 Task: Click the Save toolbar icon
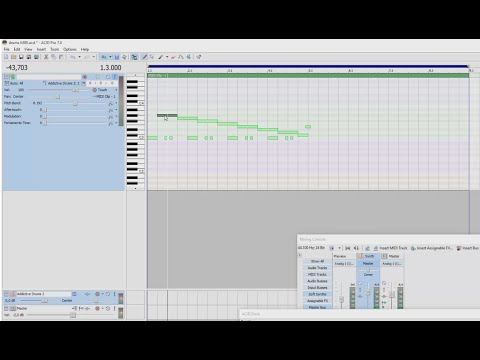coord(21,57)
